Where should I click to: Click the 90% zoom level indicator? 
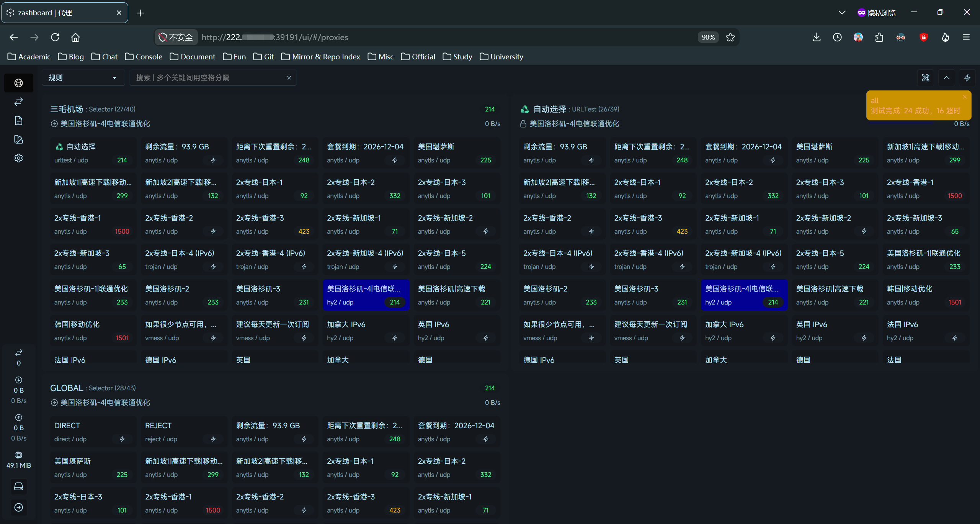[x=708, y=37]
